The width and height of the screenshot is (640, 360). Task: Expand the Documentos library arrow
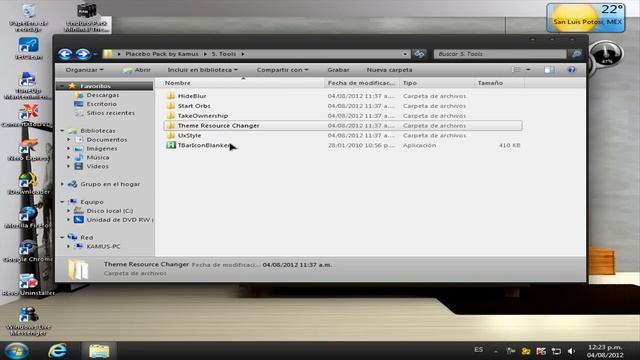coord(69,140)
